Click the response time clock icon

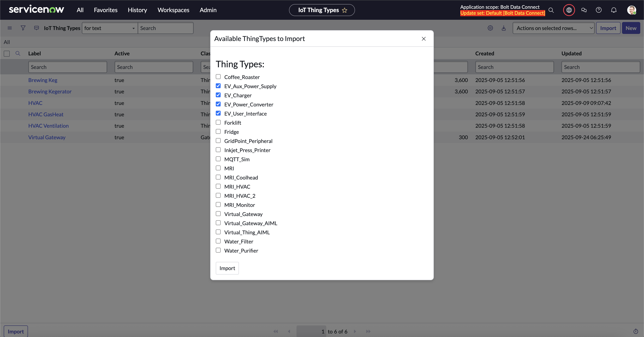coord(636,331)
